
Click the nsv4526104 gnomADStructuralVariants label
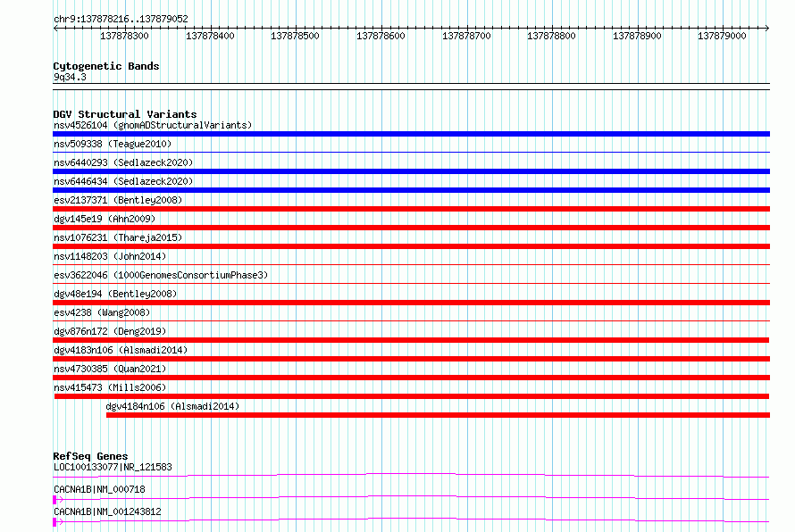pos(153,125)
